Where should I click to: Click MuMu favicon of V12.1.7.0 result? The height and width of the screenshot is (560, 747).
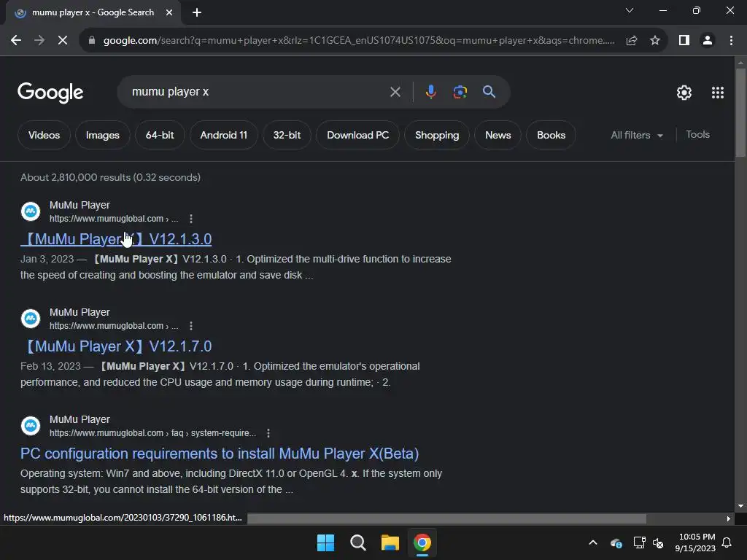point(31,319)
